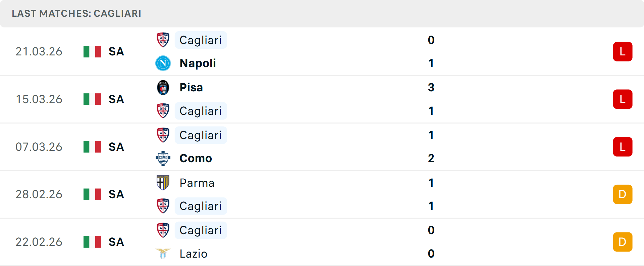Open the Lazio team page
Viewport: 644px width, 266px height.
[194, 254]
